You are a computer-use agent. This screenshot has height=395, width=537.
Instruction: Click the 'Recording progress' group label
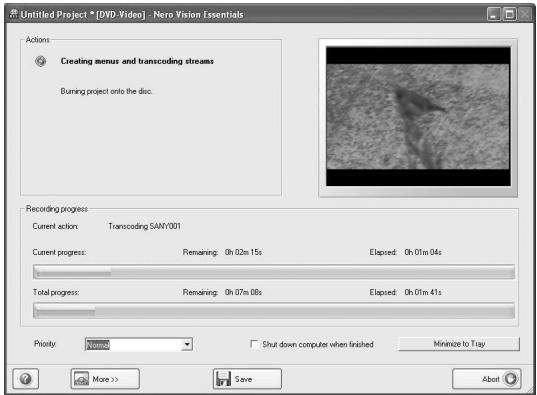tap(57, 209)
